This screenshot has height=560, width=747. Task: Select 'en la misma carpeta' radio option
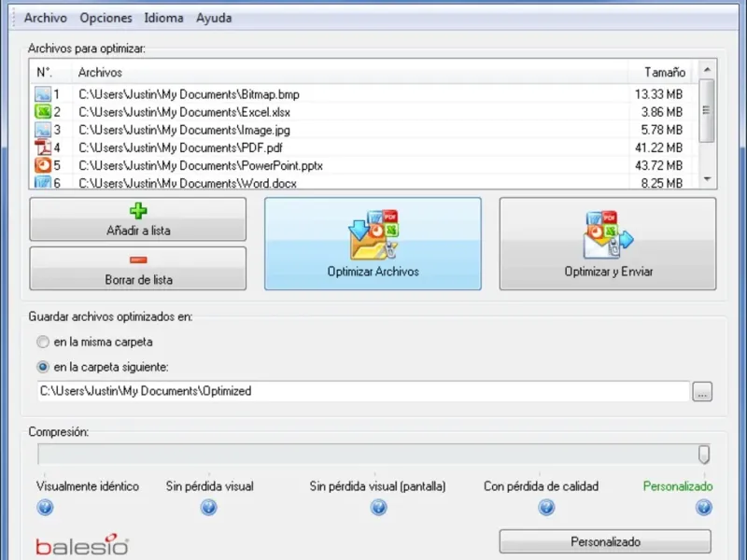pyautogui.click(x=43, y=342)
